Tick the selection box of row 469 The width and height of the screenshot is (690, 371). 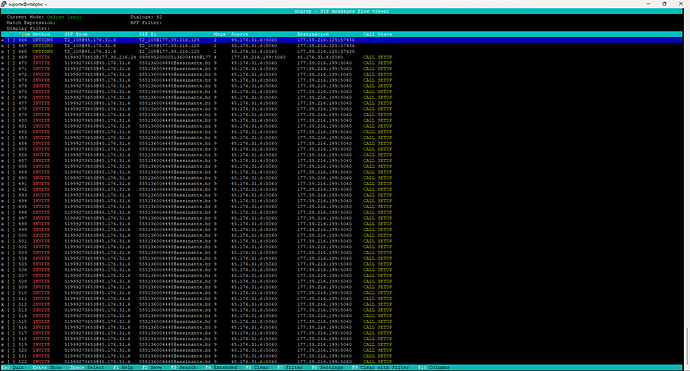(x=11, y=57)
